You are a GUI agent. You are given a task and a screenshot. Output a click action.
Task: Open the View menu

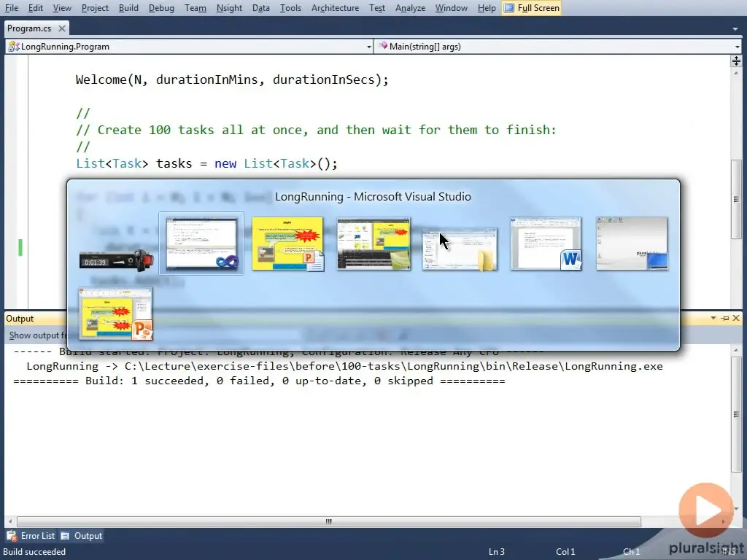click(62, 8)
